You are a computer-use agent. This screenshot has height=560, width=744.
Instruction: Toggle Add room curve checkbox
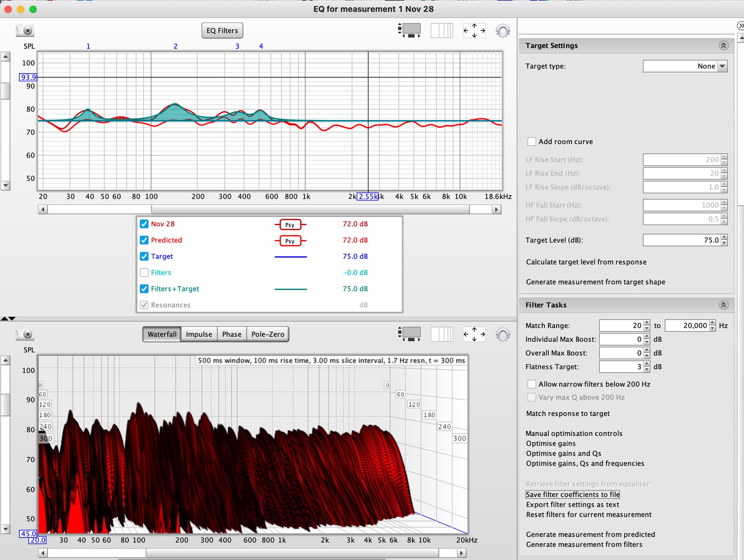click(532, 142)
